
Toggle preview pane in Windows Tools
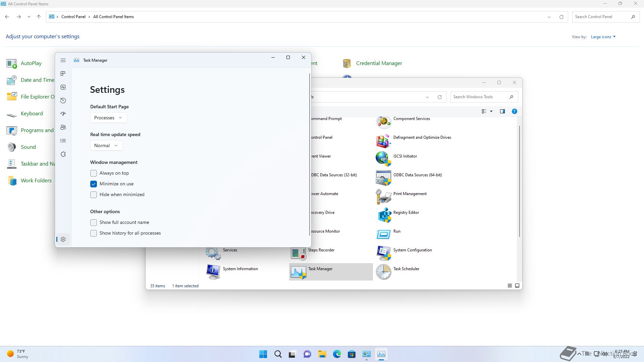tap(502, 111)
